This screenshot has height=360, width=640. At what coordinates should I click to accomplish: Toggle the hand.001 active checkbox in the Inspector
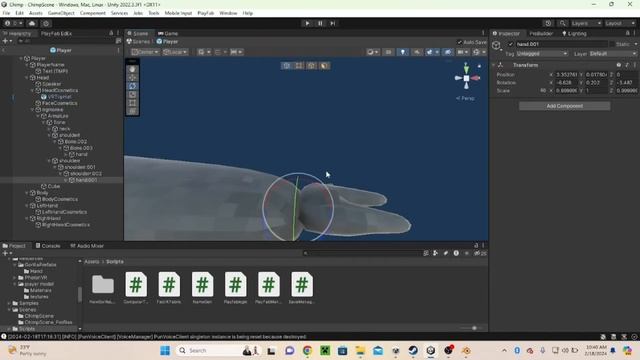[510, 44]
